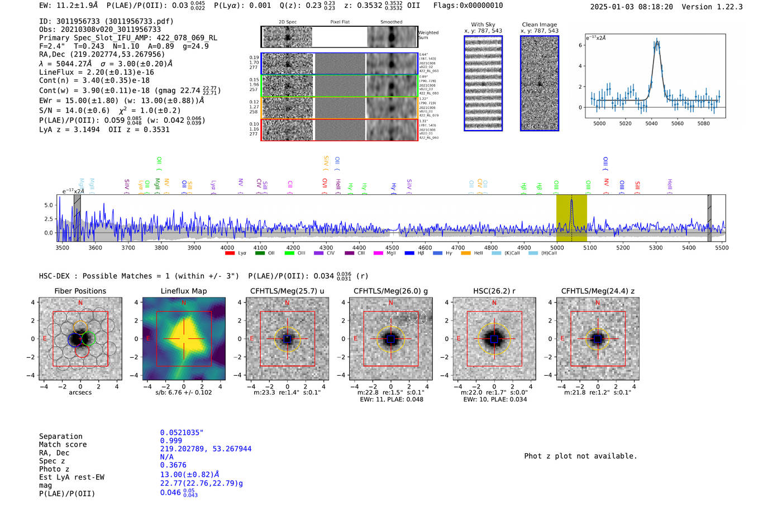Click the EW: 11.2±1.9Å header text

click(x=68, y=6)
